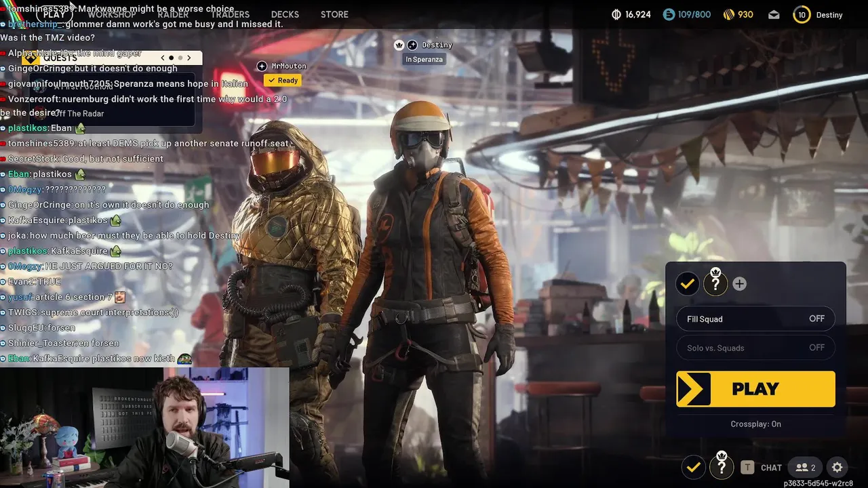
Task: Click the Quests diamond emblem icon
Action: tap(29, 58)
